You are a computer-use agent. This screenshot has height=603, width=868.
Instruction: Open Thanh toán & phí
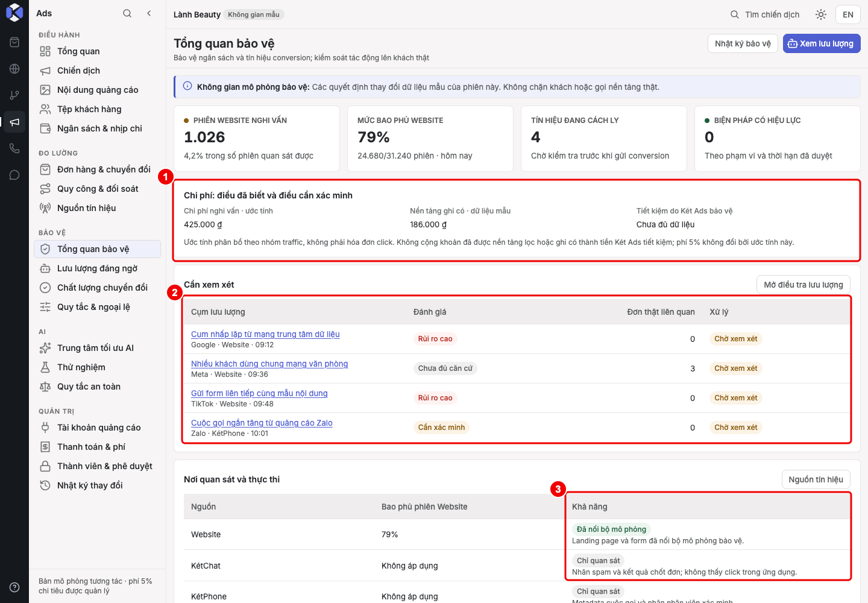(x=97, y=447)
